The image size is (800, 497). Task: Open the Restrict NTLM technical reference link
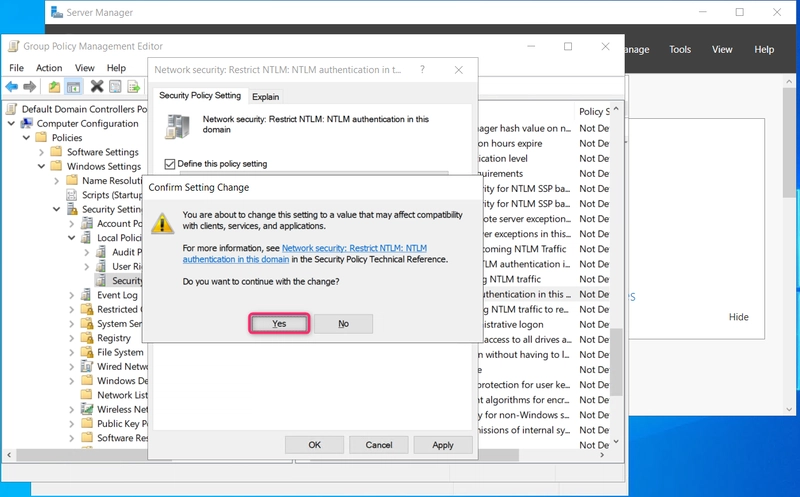coord(305,254)
